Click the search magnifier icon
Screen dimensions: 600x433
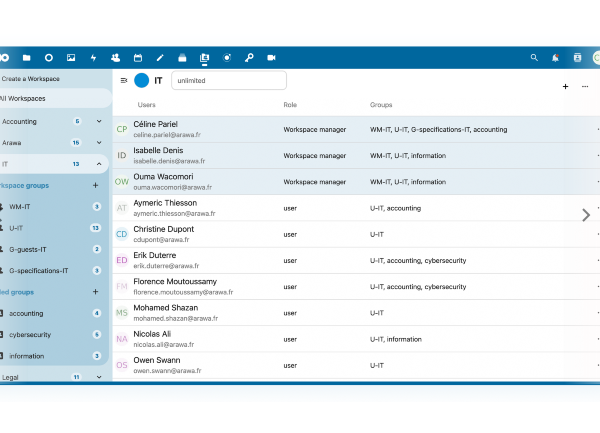[x=534, y=58]
